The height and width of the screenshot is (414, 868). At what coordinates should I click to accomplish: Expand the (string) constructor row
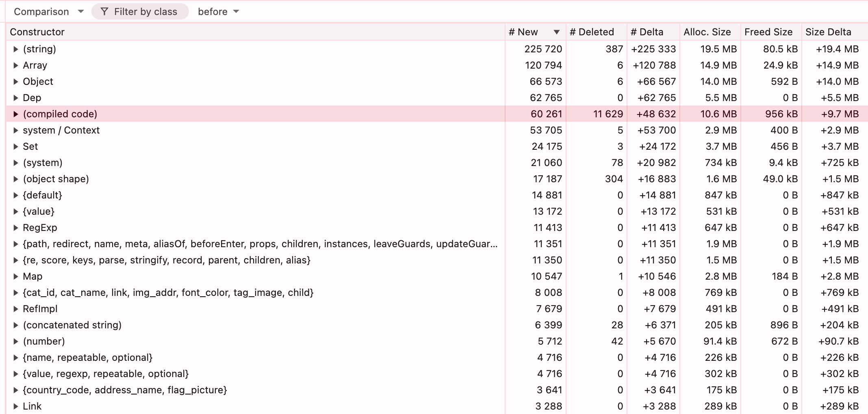pyautogui.click(x=15, y=49)
